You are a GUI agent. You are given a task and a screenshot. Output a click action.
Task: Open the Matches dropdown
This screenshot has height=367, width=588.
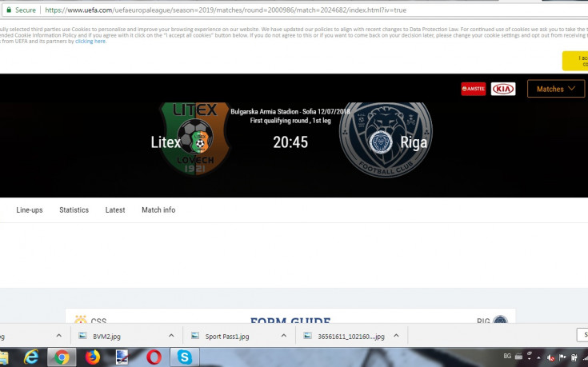tap(556, 89)
